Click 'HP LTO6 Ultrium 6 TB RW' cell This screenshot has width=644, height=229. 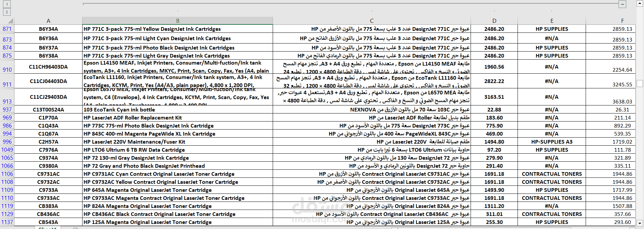pos(177,150)
